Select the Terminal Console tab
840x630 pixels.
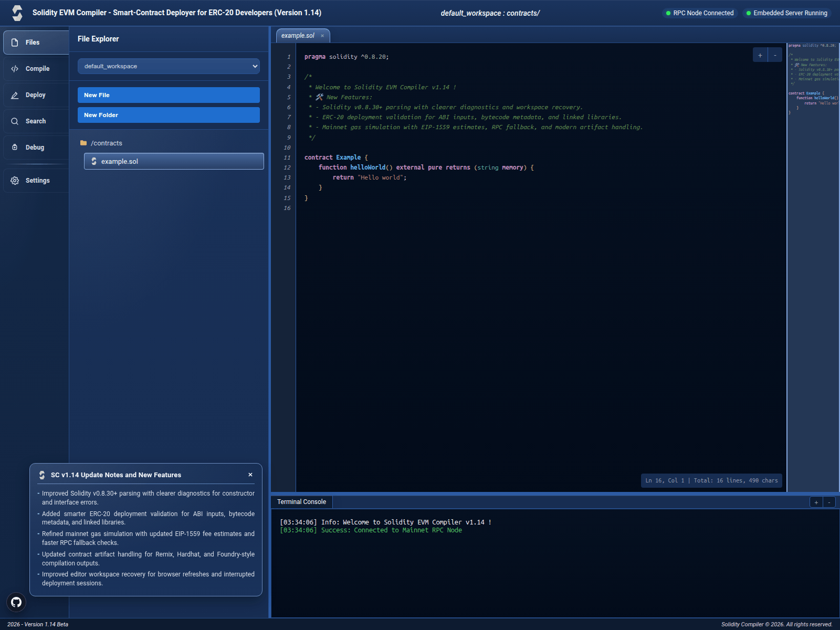point(302,502)
